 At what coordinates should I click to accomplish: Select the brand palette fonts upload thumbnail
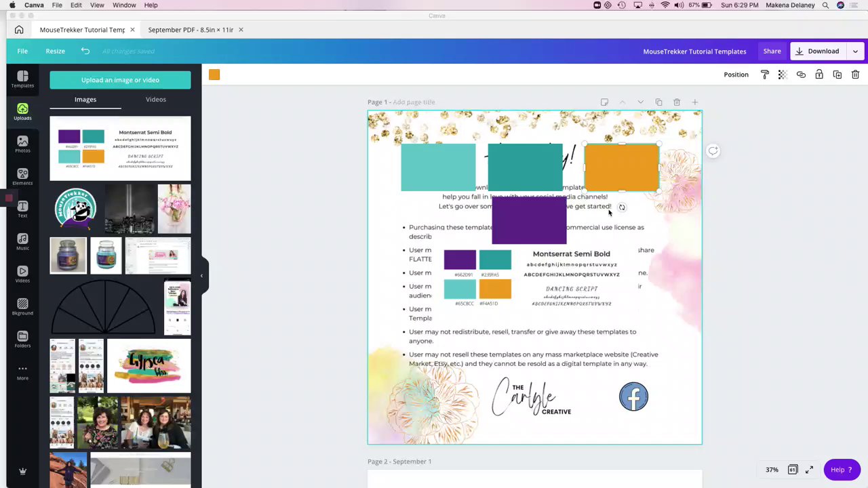(120, 148)
